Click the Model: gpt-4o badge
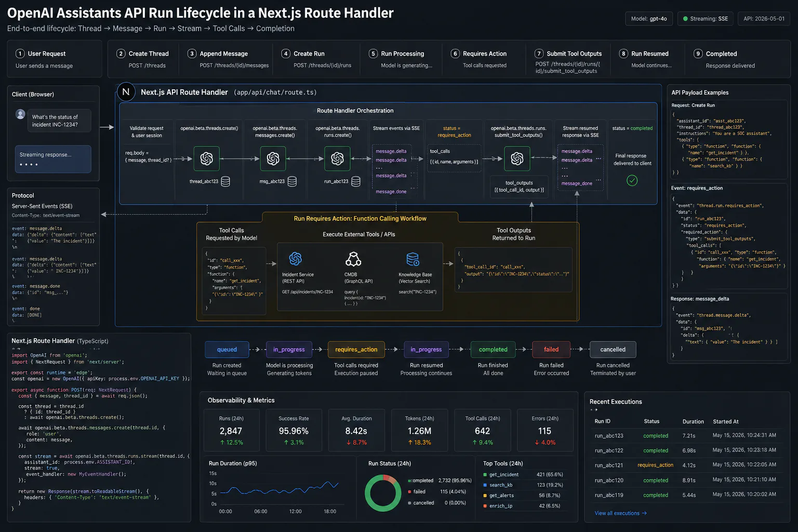This screenshot has height=532, width=798. coord(649,19)
